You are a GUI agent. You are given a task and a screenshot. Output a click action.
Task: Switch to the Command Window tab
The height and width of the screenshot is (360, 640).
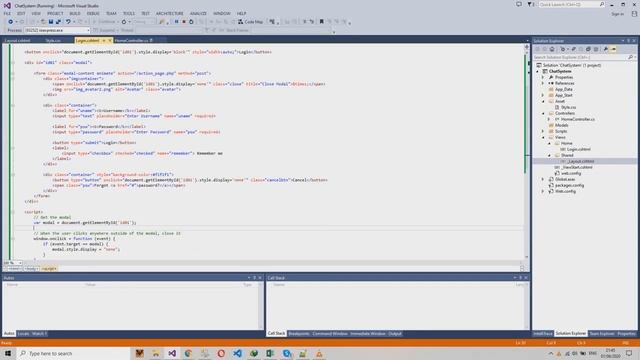click(330, 334)
